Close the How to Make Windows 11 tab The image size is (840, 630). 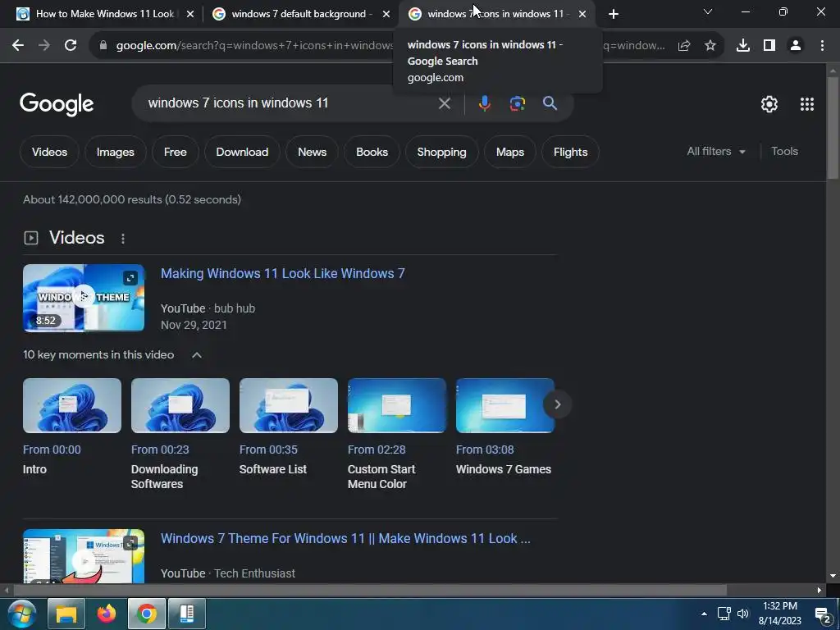click(190, 14)
